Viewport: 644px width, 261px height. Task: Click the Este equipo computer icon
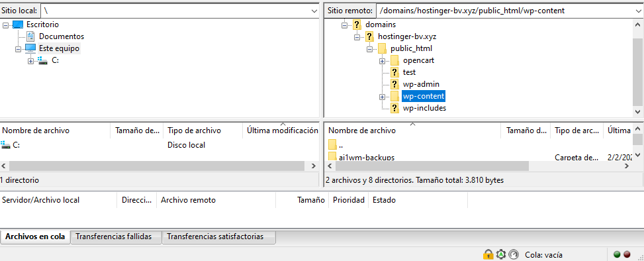point(30,48)
